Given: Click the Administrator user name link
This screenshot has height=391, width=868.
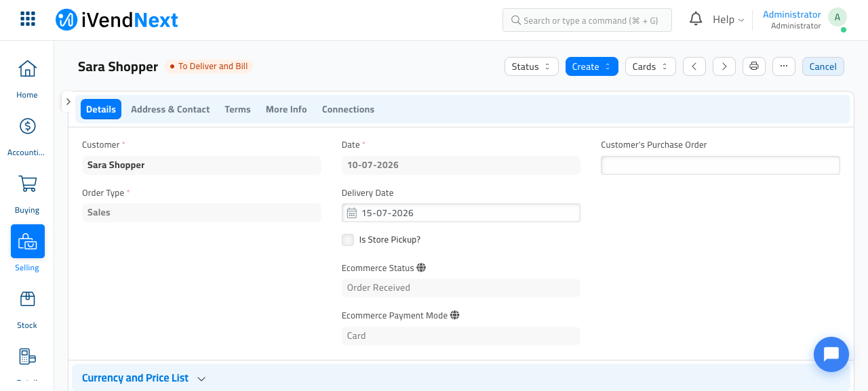Looking at the screenshot, I should (791, 14).
